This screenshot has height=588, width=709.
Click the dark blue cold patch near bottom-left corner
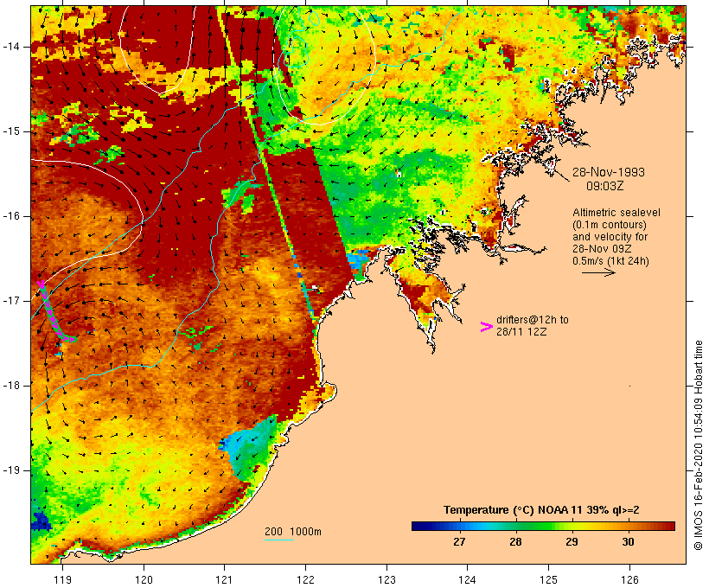[x=41, y=521]
